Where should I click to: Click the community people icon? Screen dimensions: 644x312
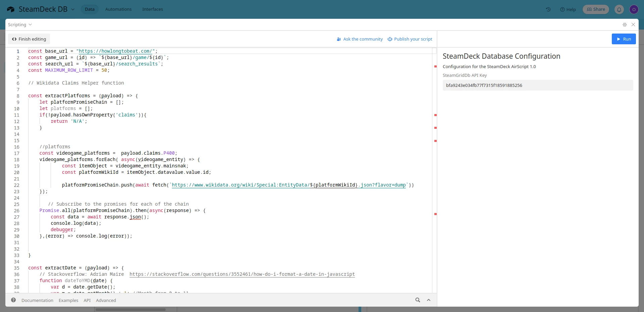(339, 39)
